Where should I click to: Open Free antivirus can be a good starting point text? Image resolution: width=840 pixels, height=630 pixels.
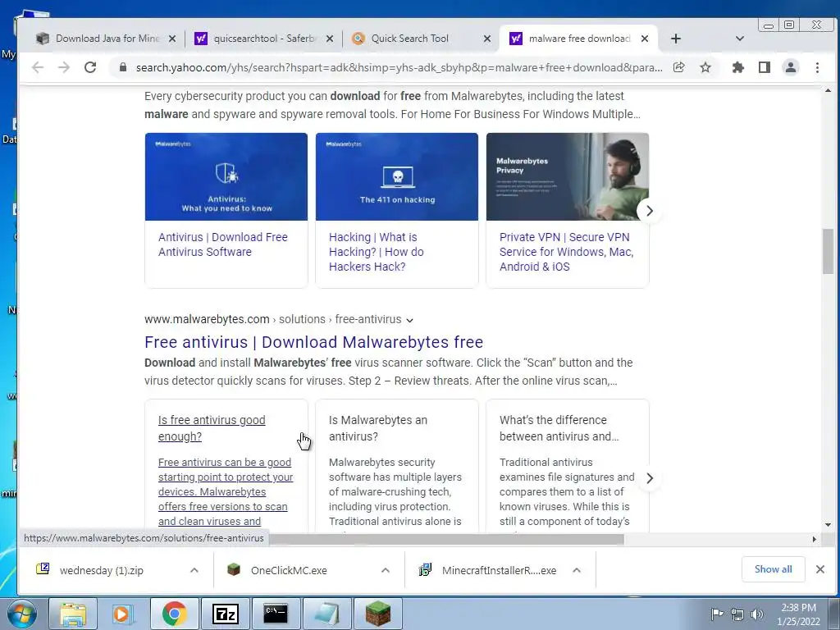tap(226, 492)
